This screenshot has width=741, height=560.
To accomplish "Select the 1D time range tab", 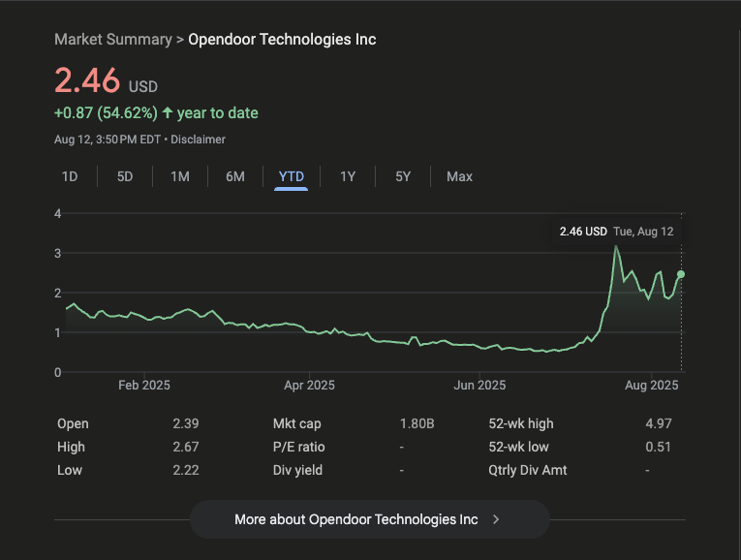I will point(70,176).
